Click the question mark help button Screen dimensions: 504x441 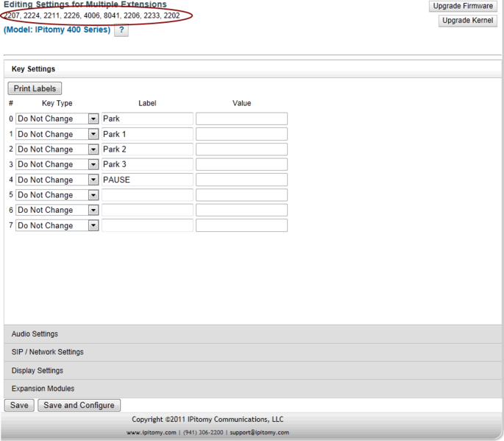click(x=121, y=30)
